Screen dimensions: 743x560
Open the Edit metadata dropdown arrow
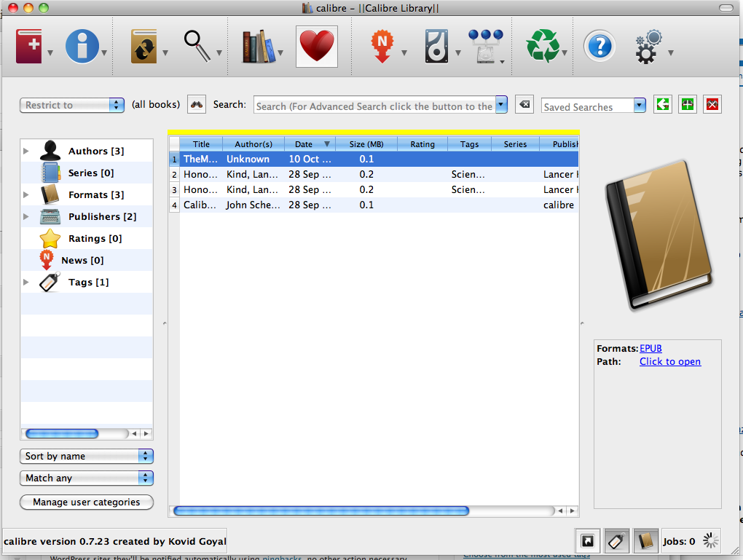[x=104, y=53]
